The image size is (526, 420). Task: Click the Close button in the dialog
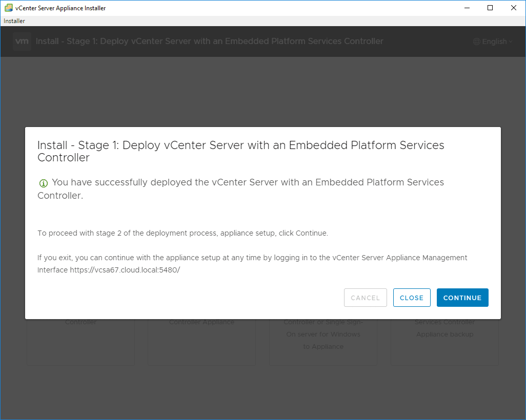coord(412,298)
